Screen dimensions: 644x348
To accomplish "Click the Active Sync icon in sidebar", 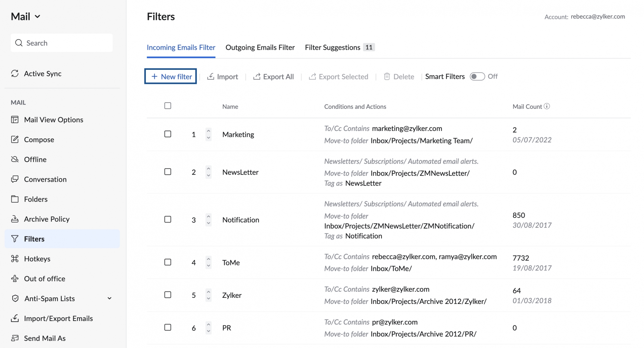I will coord(15,73).
